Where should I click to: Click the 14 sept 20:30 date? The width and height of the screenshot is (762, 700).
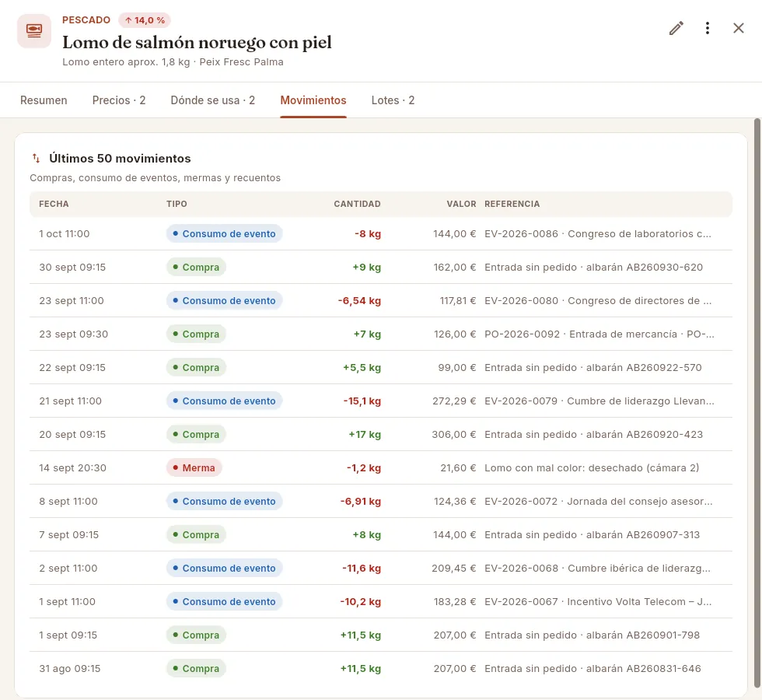pyautogui.click(x=73, y=467)
